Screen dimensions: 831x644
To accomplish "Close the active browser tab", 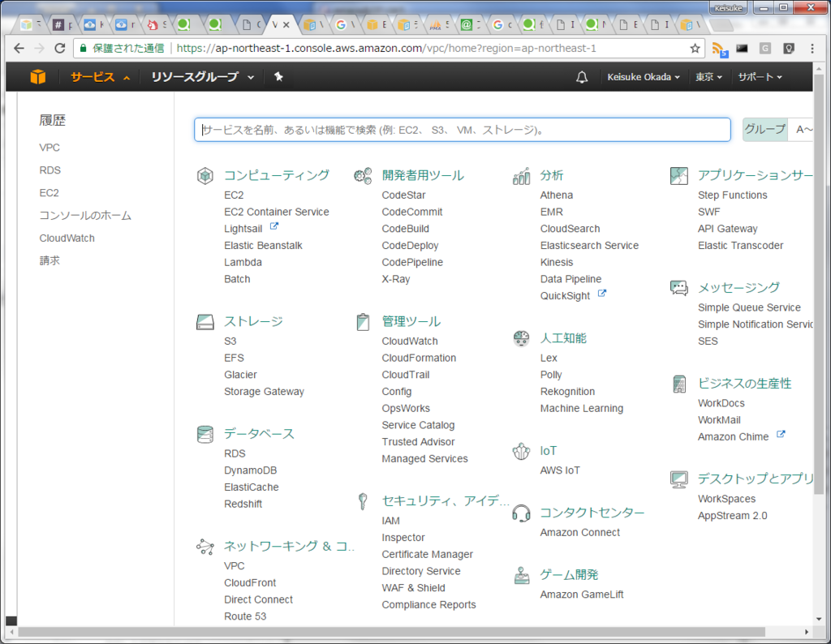I will pos(286,24).
